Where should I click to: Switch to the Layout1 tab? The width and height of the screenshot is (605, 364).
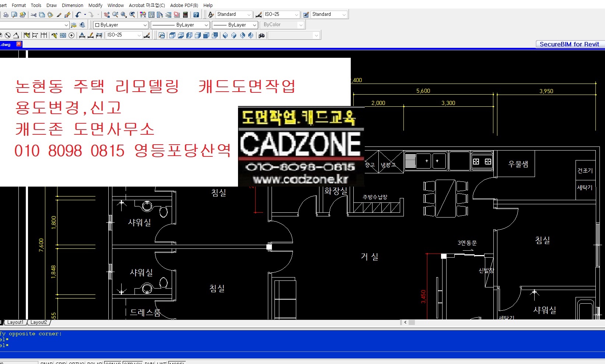[15, 322]
